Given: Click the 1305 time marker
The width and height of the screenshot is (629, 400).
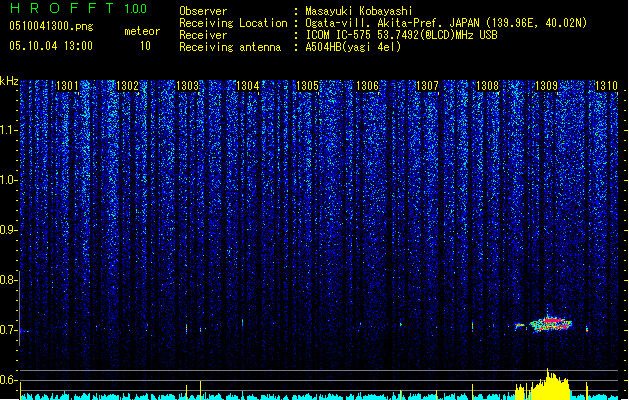Looking at the screenshot, I should click(307, 85).
